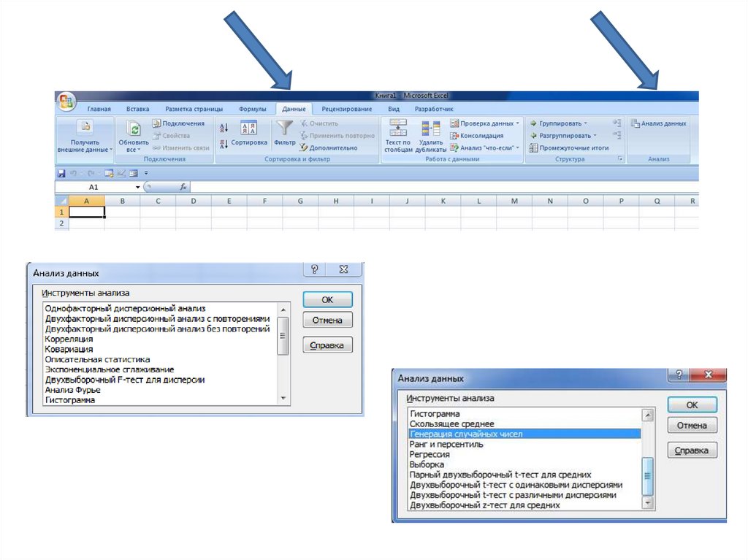Click Проверка данных validation icon
Image resolution: width=748 pixels, height=560 pixels.
[x=454, y=123]
